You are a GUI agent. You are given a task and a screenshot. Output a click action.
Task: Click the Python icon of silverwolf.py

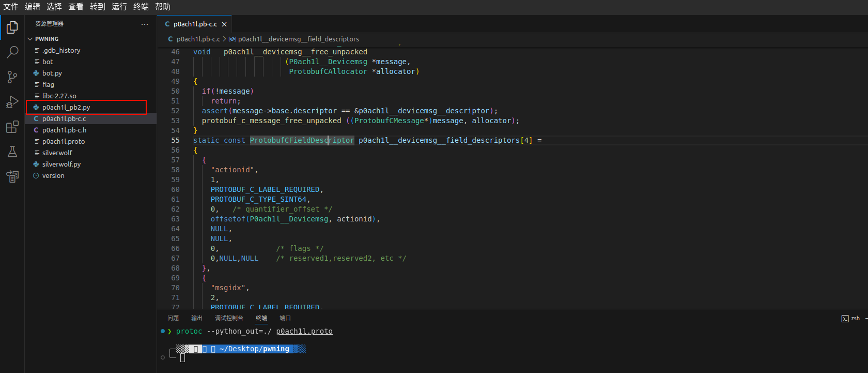pos(36,164)
